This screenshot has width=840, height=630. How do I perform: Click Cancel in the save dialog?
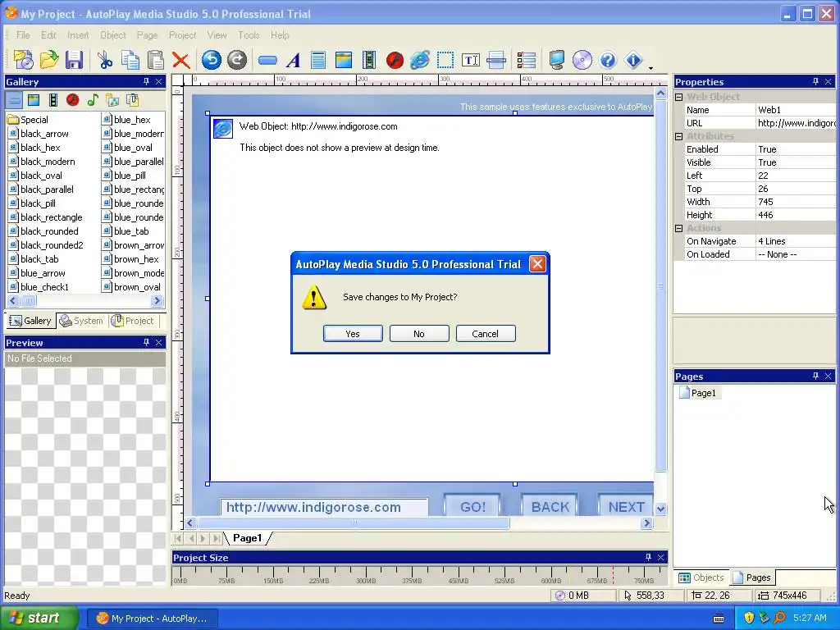[x=486, y=333]
